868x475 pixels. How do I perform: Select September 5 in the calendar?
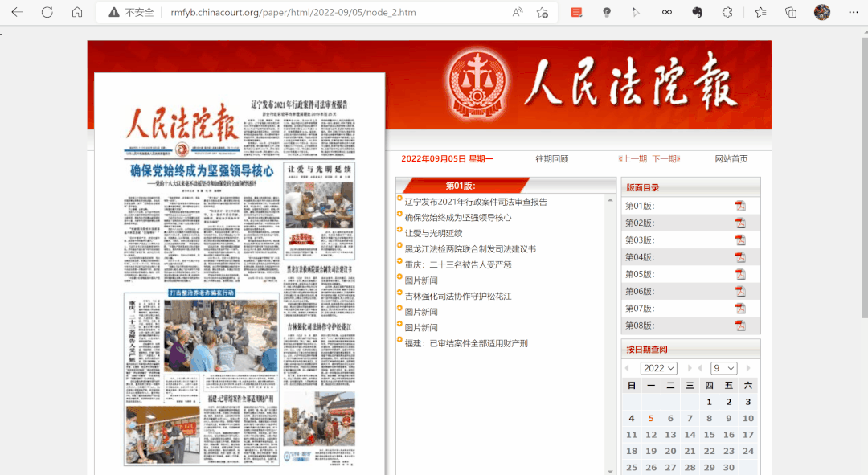[x=651, y=419]
